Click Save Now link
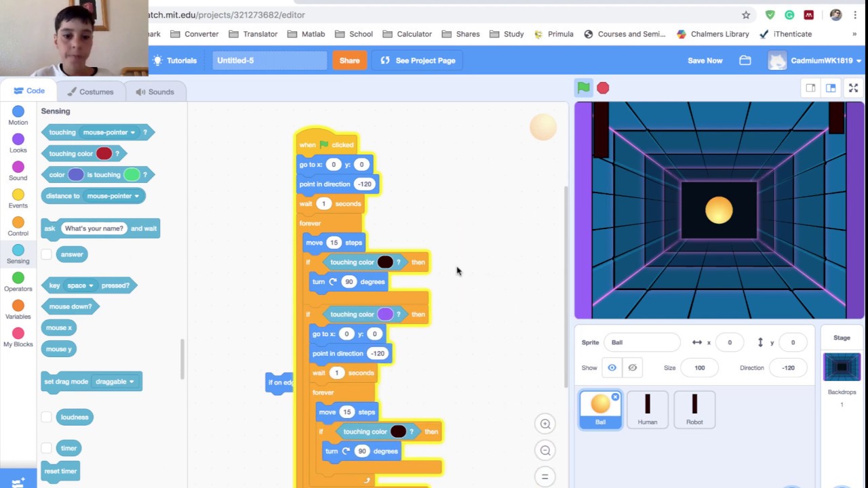This screenshot has width=868, height=488. click(705, 60)
